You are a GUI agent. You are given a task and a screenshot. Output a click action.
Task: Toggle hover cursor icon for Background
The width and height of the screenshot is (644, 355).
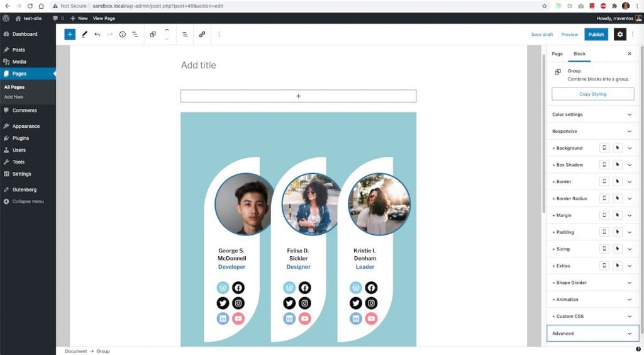point(618,148)
